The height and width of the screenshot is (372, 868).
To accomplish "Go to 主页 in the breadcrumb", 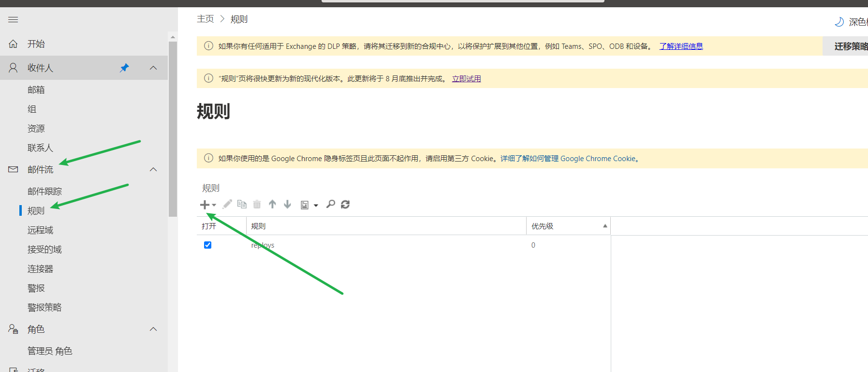I will tap(205, 19).
